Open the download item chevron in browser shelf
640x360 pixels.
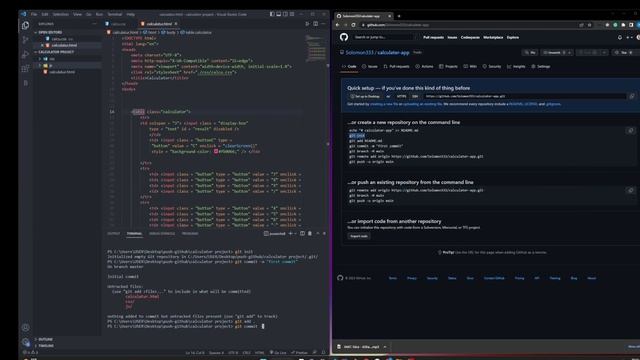tap(385, 347)
